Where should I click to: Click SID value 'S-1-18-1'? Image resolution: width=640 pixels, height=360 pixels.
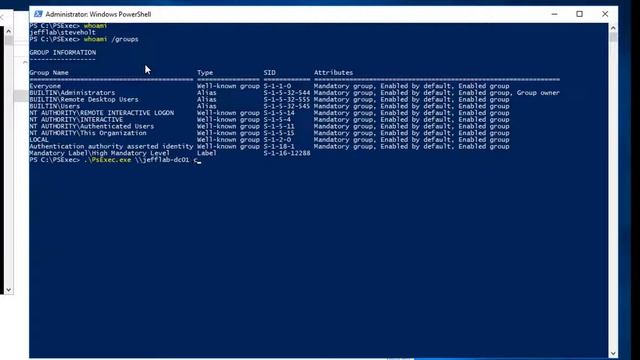point(279,146)
